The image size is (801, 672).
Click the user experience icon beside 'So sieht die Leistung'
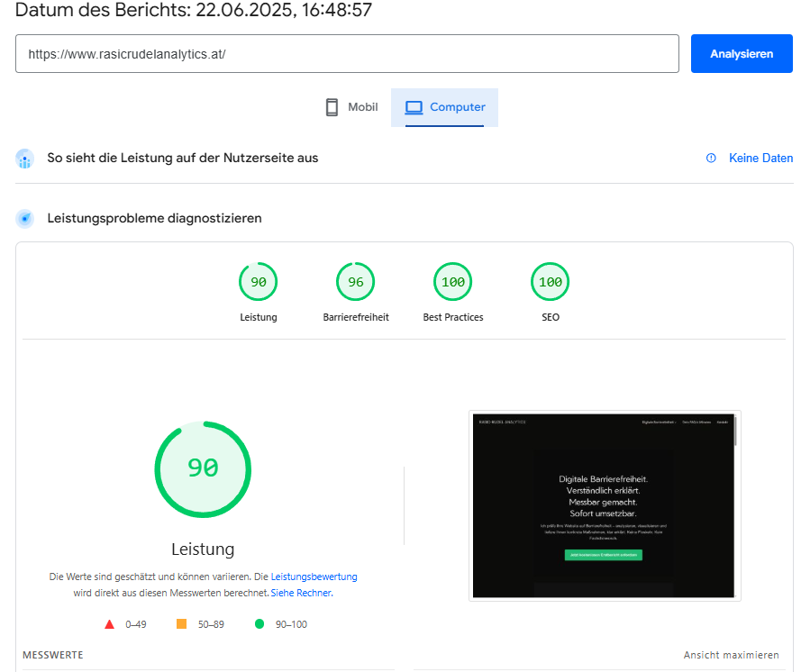point(25,159)
